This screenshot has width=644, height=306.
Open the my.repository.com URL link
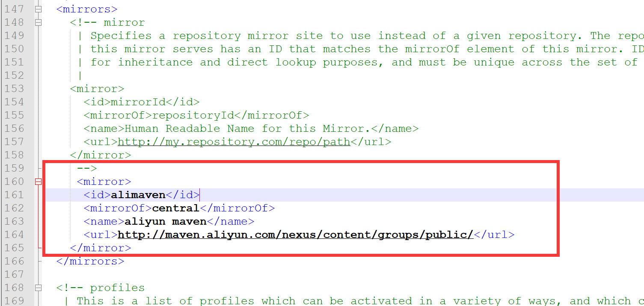[234, 142]
